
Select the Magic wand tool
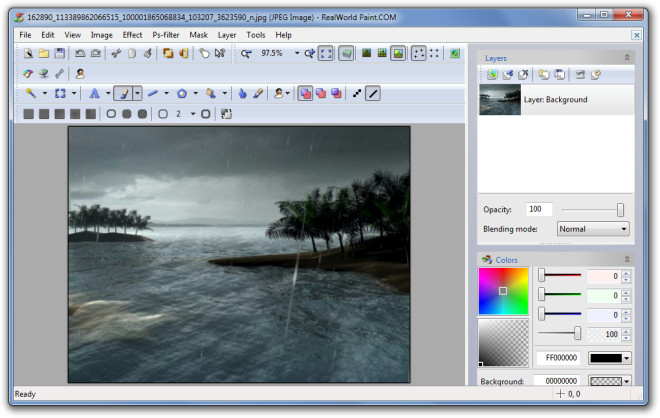tap(30, 93)
